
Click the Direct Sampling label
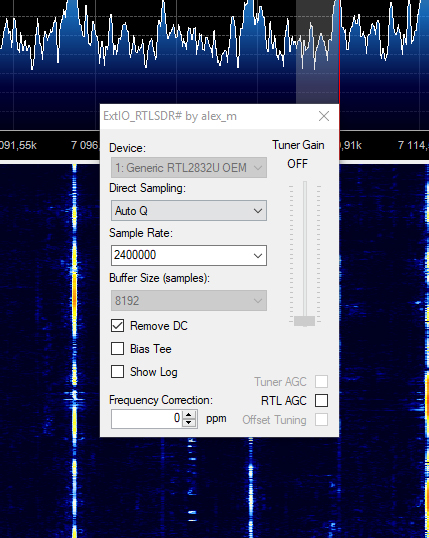point(148,188)
